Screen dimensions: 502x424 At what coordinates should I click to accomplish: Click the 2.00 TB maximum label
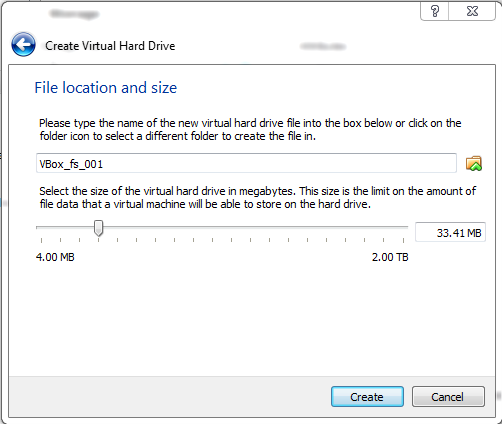pos(390,257)
